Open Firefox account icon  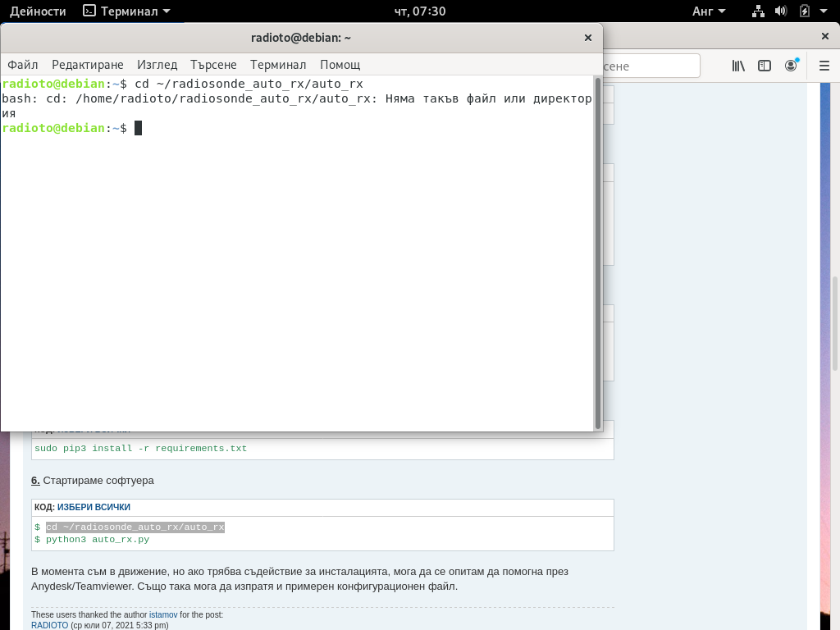coord(792,66)
